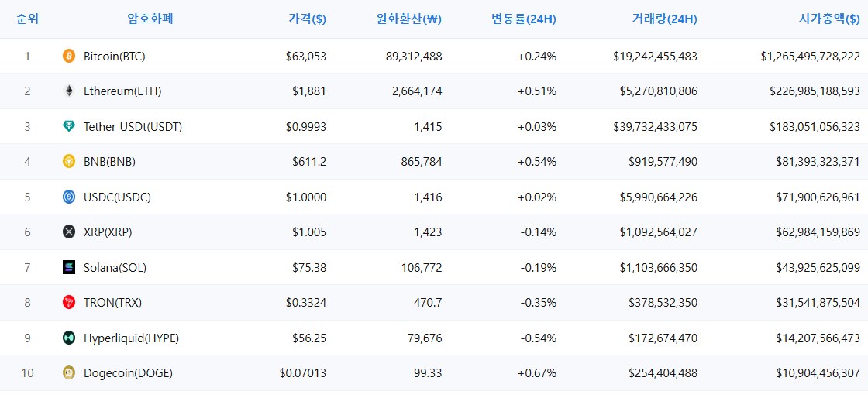Select Dogecoin market cap $10,904,456,307
Viewport: 868px width, 398px height.
click(818, 373)
